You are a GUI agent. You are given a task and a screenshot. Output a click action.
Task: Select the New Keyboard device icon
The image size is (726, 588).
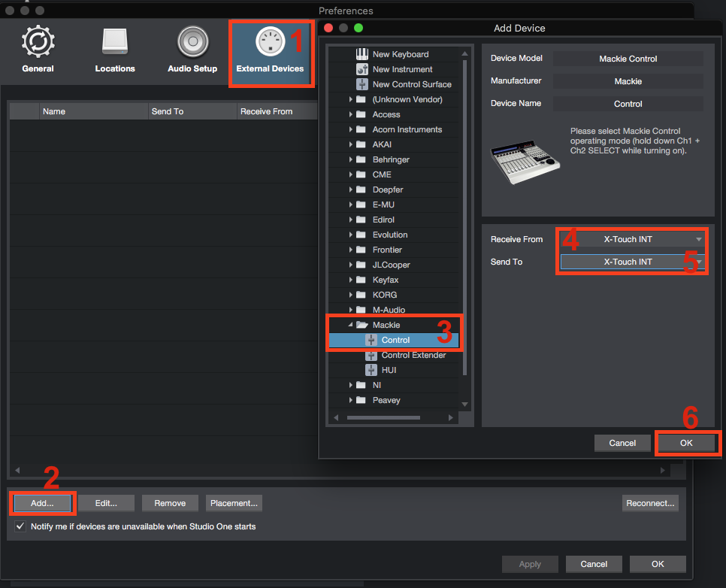pyautogui.click(x=361, y=54)
